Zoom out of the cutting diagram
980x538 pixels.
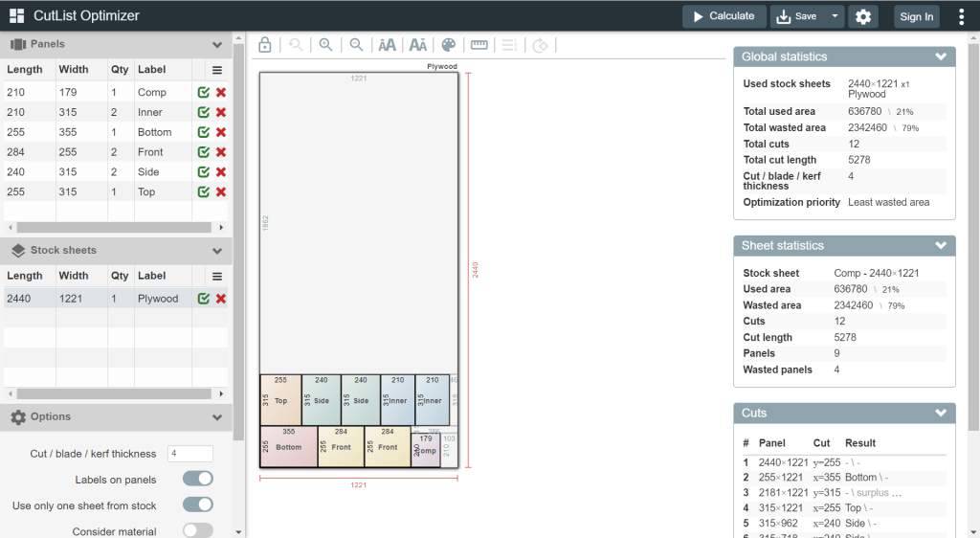click(356, 45)
